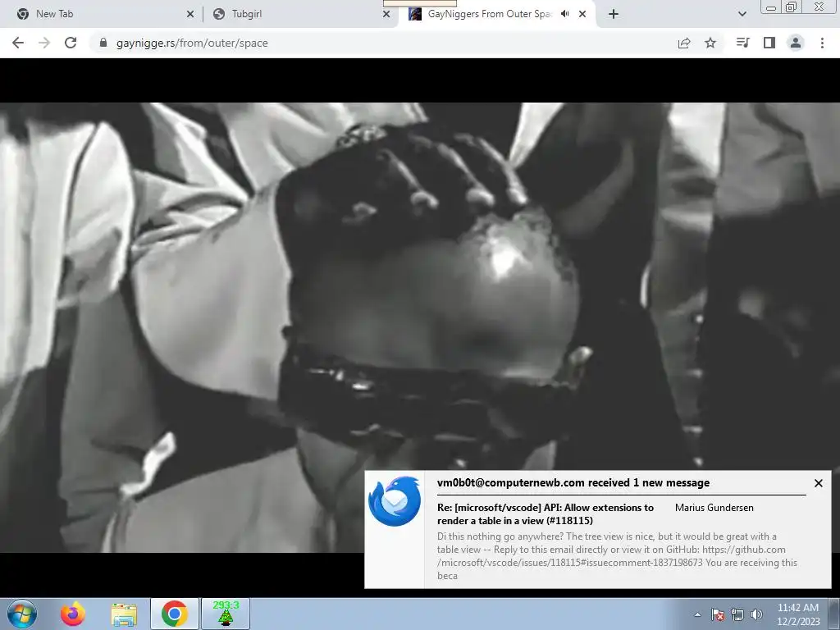Image resolution: width=840 pixels, height=630 pixels.
Task: Click the Chrome taskbar button
Action: [x=174, y=614]
